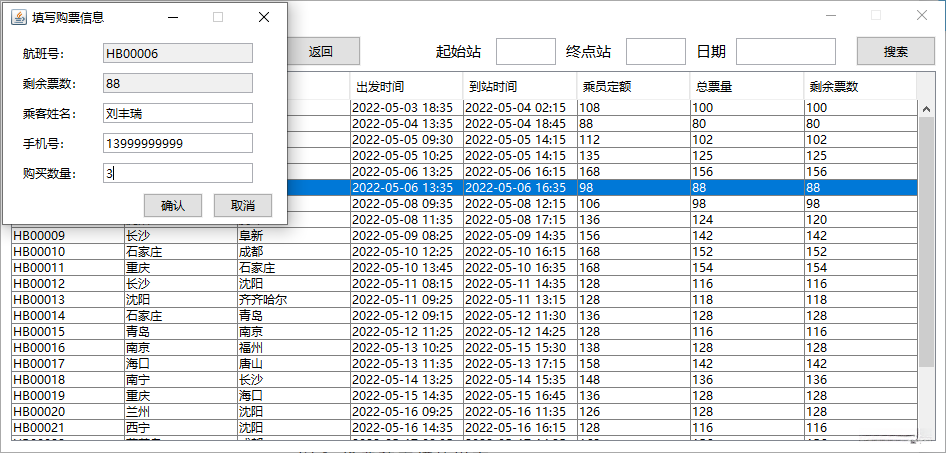Close the 填写购票信息 dialog
The height and width of the screenshot is (453, 946).
[x=264, y=17]
